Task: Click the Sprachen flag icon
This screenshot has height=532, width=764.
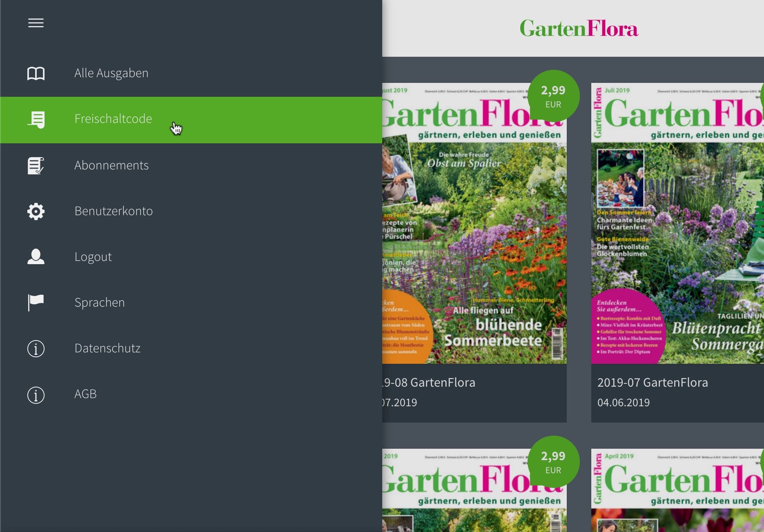Action: (x=36, y=303)
